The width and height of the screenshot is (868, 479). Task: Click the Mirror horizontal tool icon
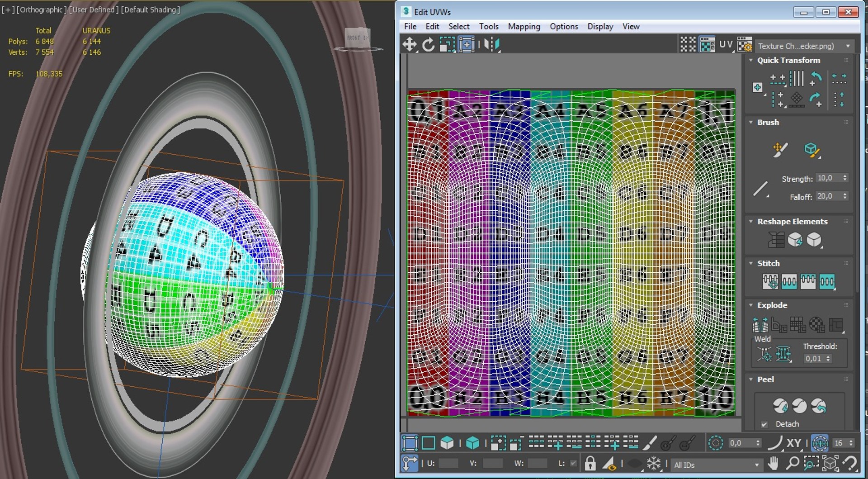coord(492,44)
